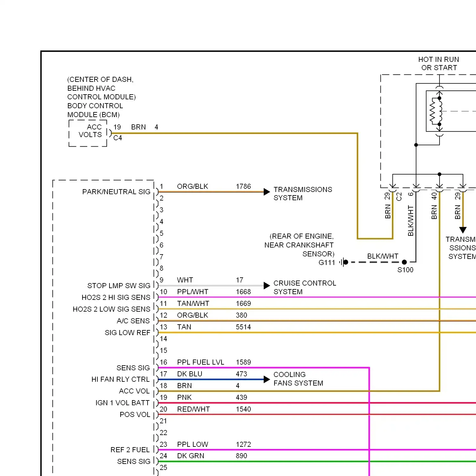Click circuit number '380'
Screen dimensions: 476x476
[x=241, y=315]
